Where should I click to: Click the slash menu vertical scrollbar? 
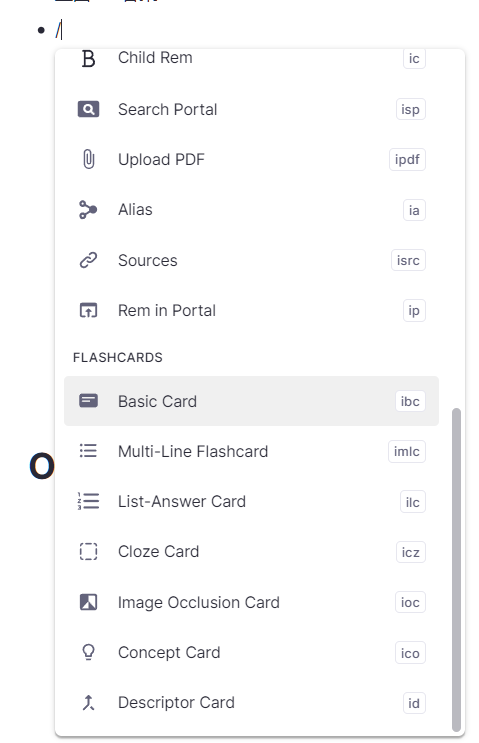456,570
